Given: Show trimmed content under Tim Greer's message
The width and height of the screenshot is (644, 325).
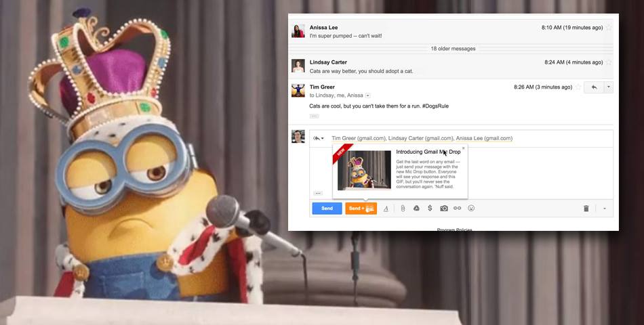Looking at the screenshot, I should click(x=314, y=116).
